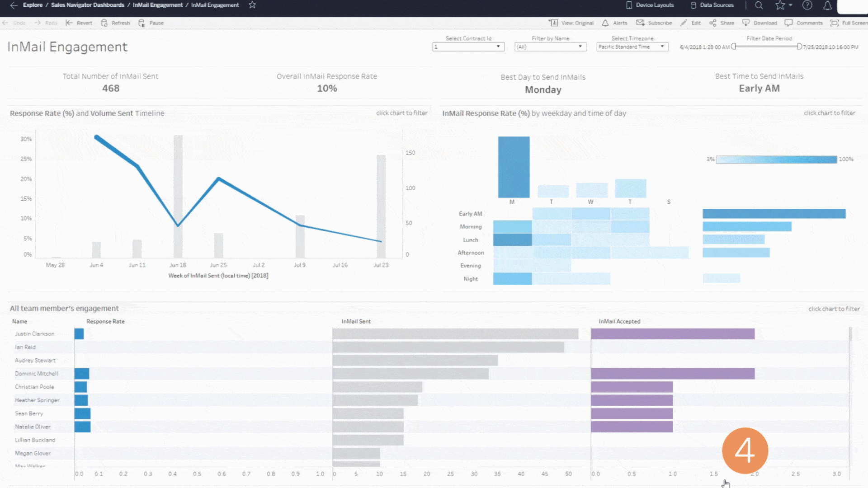Open the Select Timezone dropdown
The image size is (868, 488).
coord(631,47)
